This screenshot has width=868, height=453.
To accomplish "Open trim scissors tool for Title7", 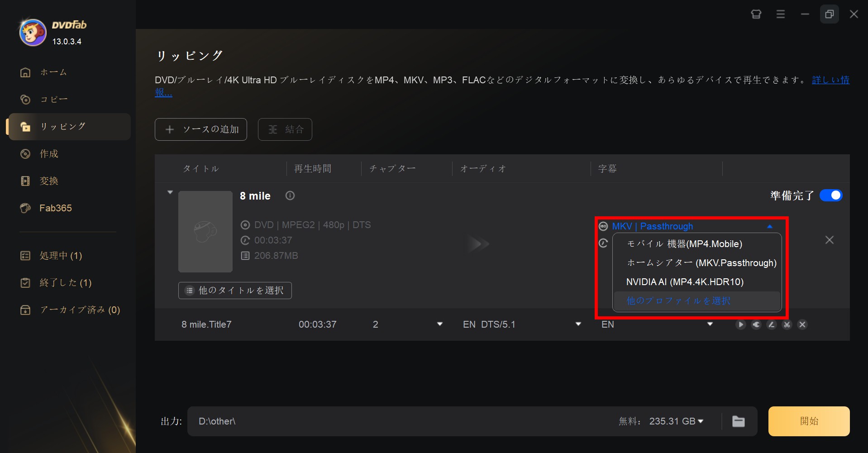I will pyautogui.click(x=787, y=324).
